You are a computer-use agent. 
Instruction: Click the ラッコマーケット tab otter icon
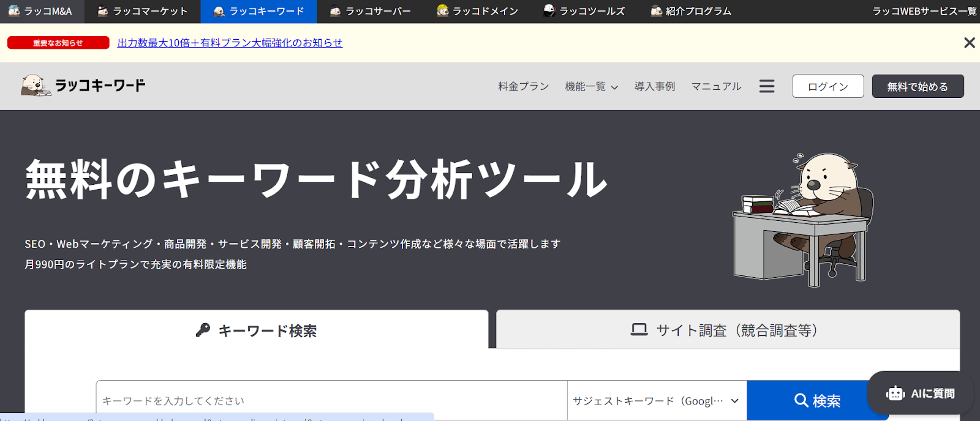pyautogui.click(x=103, y=11)
